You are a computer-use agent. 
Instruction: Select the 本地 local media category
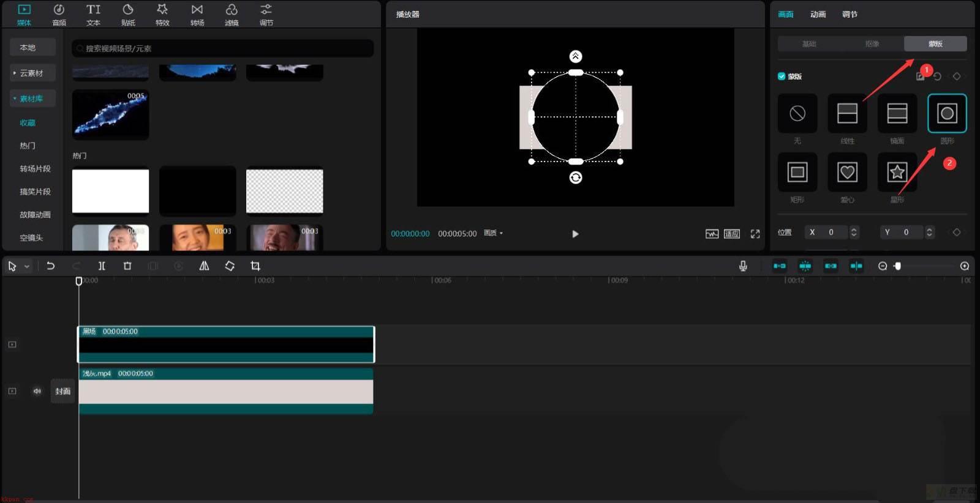click(x=32, y=47)
